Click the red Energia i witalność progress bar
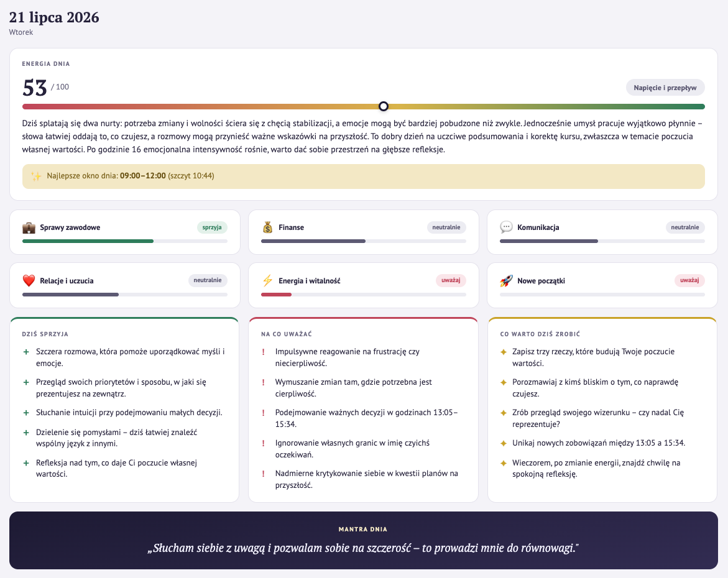 [x=276, y=295]
